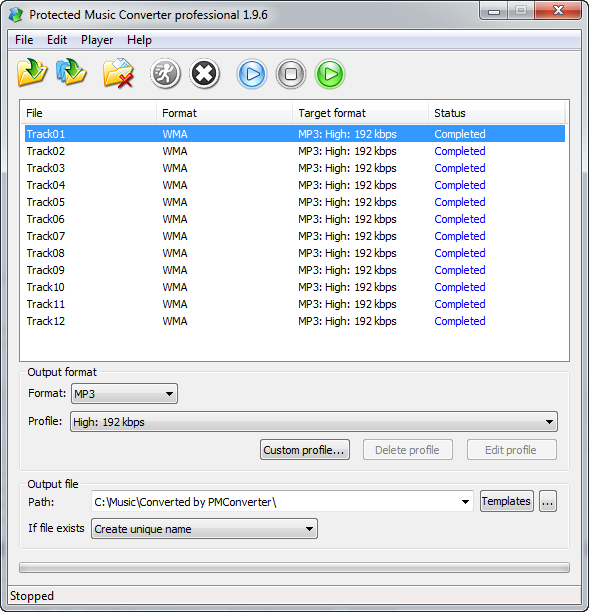
Task: Sort by the File column header
Action: click(x=88, y=113)
